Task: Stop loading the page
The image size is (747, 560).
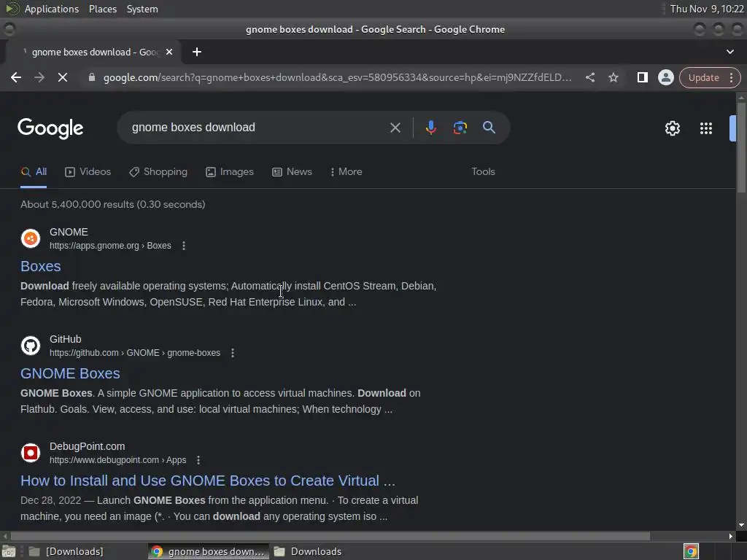Action: pyautogui.click(x=63, y=77)
